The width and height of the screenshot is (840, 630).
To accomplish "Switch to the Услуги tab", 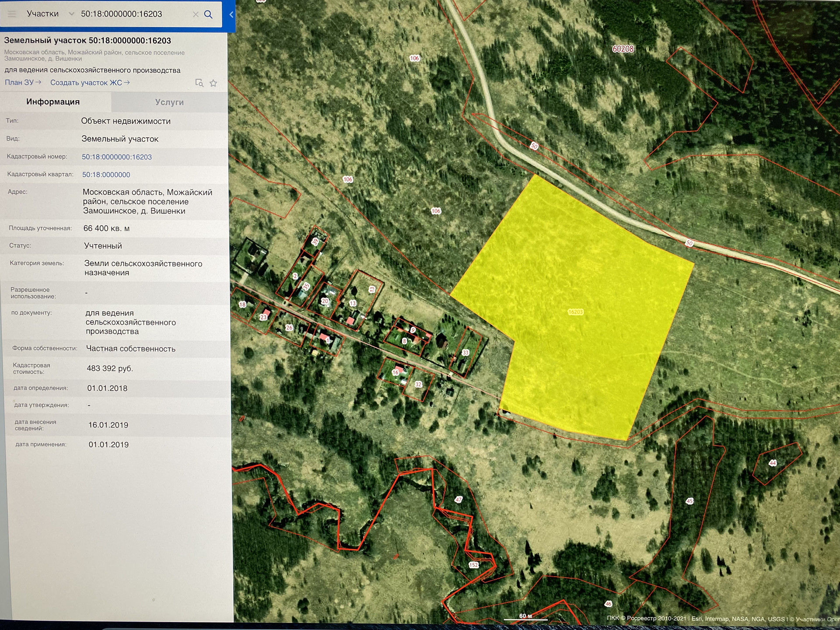I will [169, 102].
